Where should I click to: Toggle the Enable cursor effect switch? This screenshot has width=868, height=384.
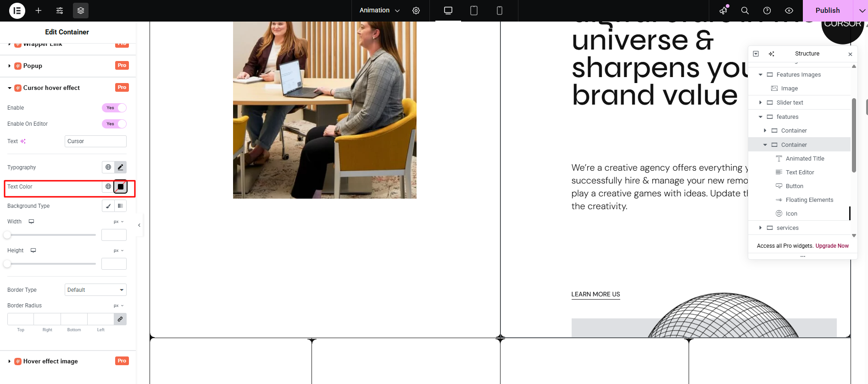pos(114,108)
